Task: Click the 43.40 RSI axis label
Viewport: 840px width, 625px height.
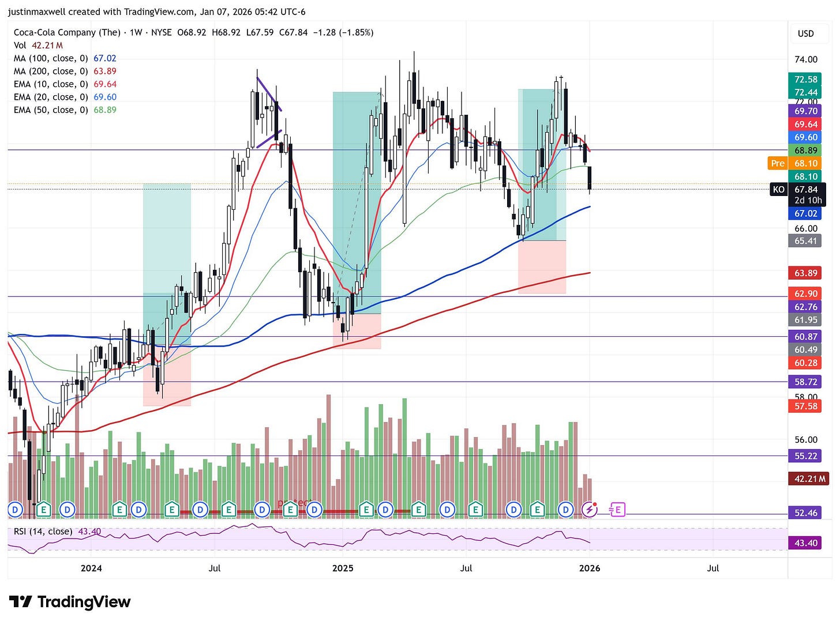Action: pyautogui.click(x=806, y=543)
